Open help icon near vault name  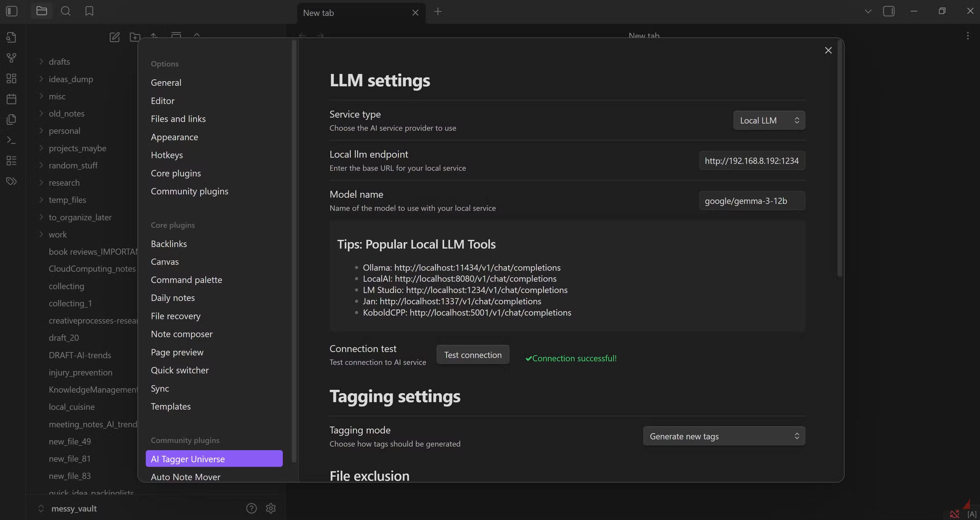point(251,508)
